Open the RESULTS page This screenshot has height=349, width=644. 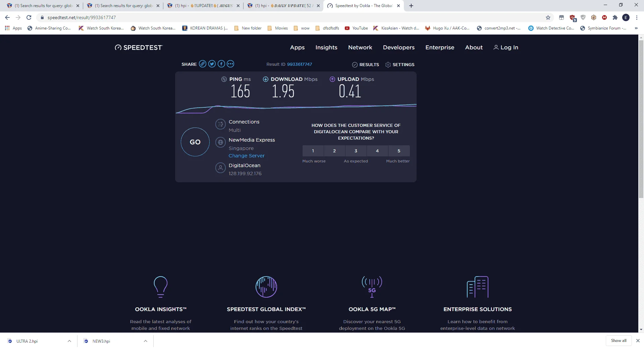(366, 64)
